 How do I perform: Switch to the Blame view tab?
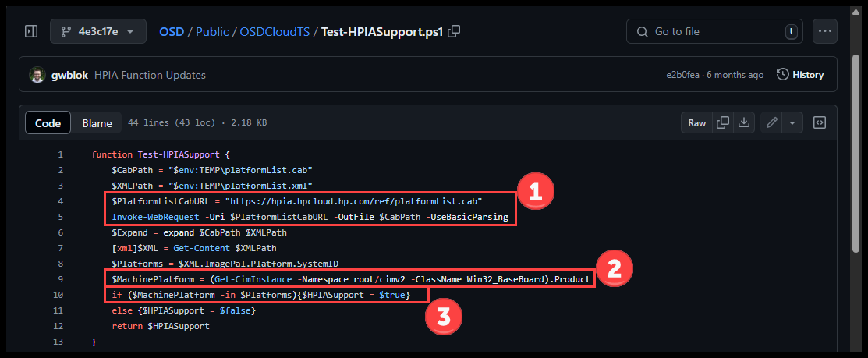(x=97, y=122)
